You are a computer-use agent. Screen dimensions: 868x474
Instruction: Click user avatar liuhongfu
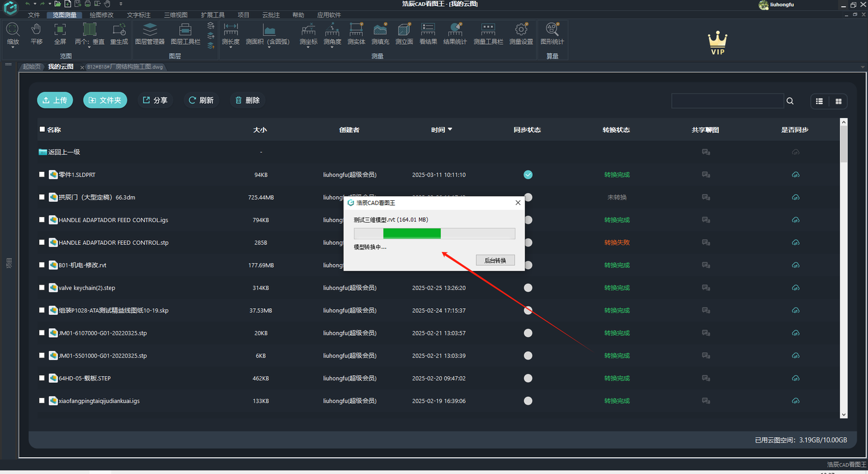(764, 5)
